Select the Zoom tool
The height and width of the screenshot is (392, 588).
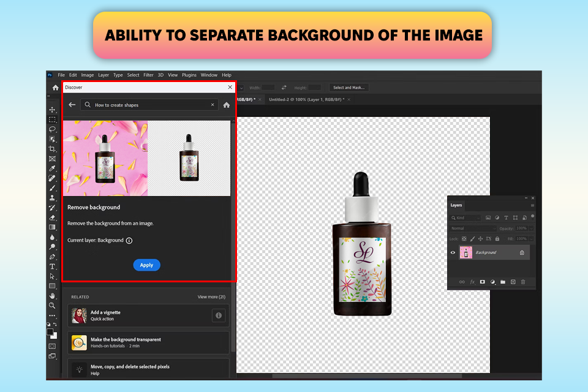(52, 306)
